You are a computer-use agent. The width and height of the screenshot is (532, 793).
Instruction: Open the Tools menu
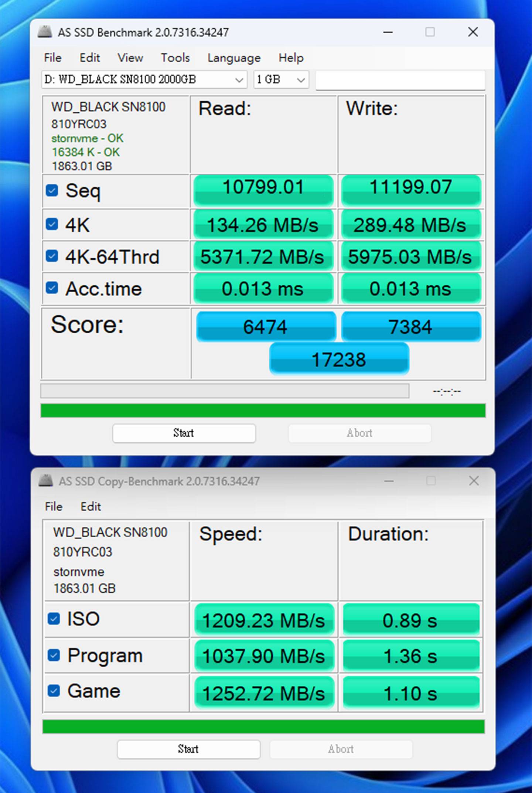coord(175,58)
